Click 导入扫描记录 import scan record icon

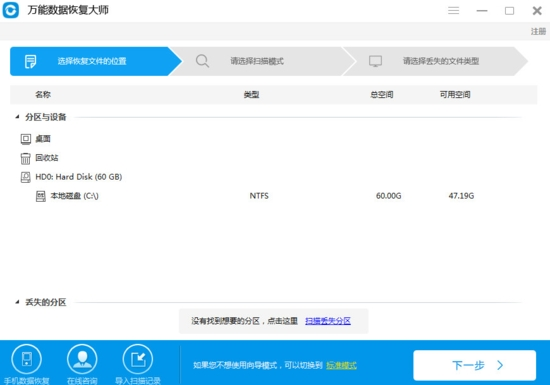click(138, 359)
